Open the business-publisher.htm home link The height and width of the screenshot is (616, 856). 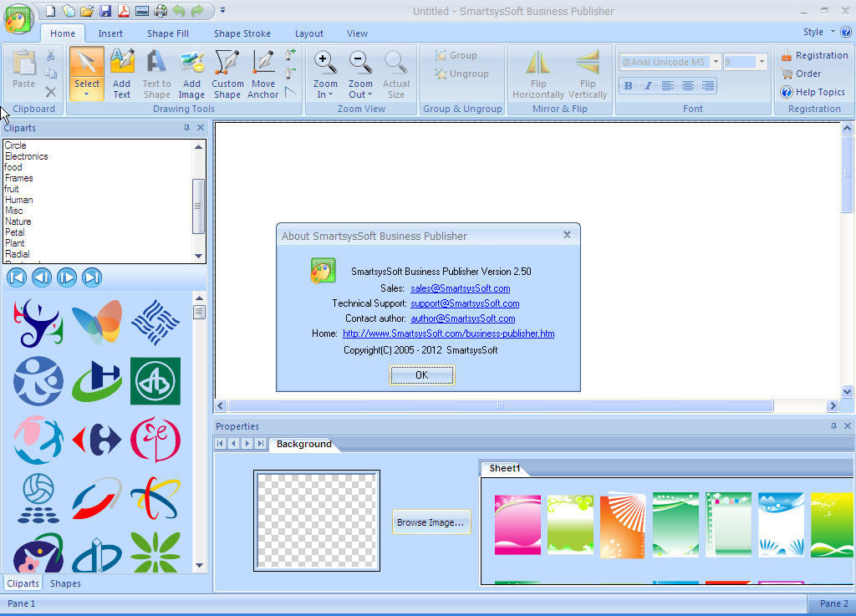[x=449, y=333]
